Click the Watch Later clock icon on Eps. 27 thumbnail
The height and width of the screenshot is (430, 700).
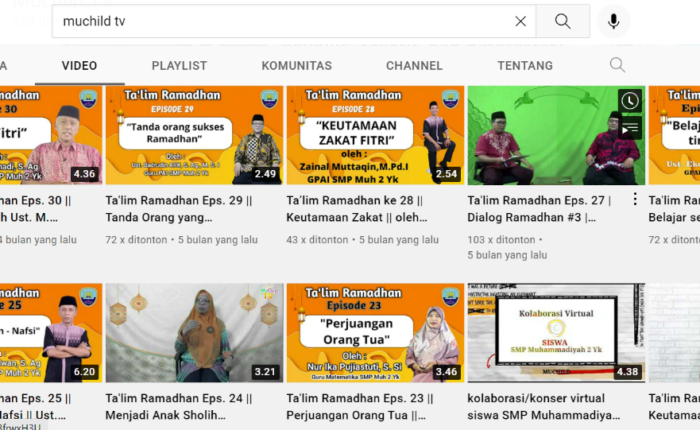click(x=629, y=101)
